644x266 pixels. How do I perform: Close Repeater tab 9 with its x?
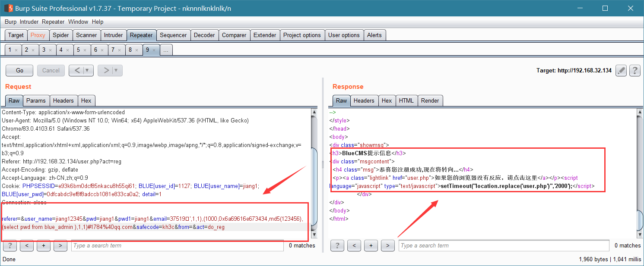(x=154, y=50)
